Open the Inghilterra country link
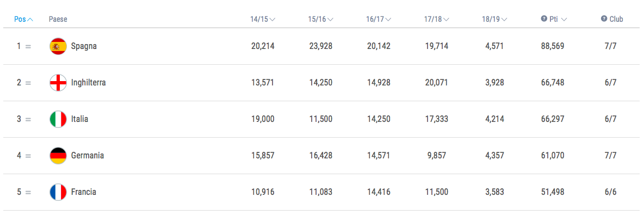Image resolution: width=644 pixels, height=215 pixels. (88, 83)
